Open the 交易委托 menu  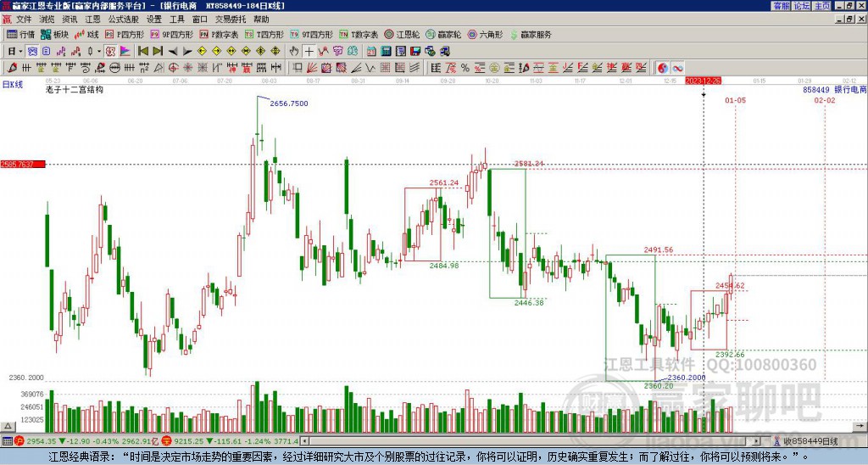click(231, 20)
